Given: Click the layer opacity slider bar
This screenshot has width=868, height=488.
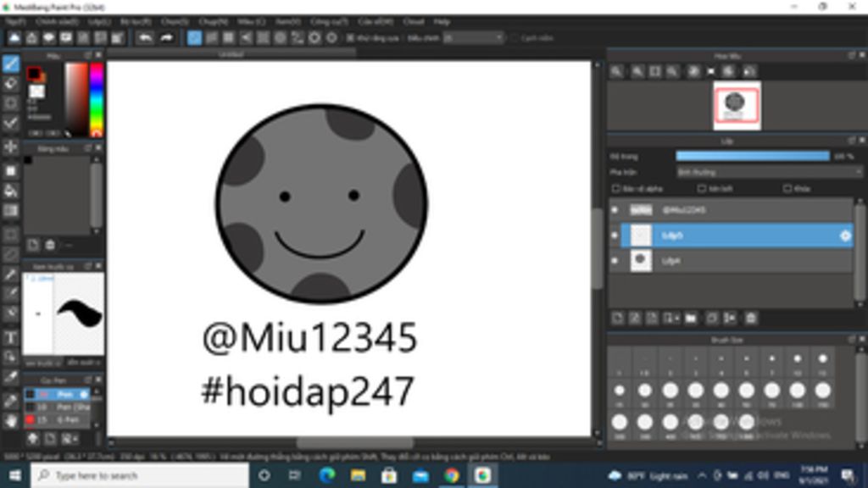Looking at the screenshot, I should point(753,157).
